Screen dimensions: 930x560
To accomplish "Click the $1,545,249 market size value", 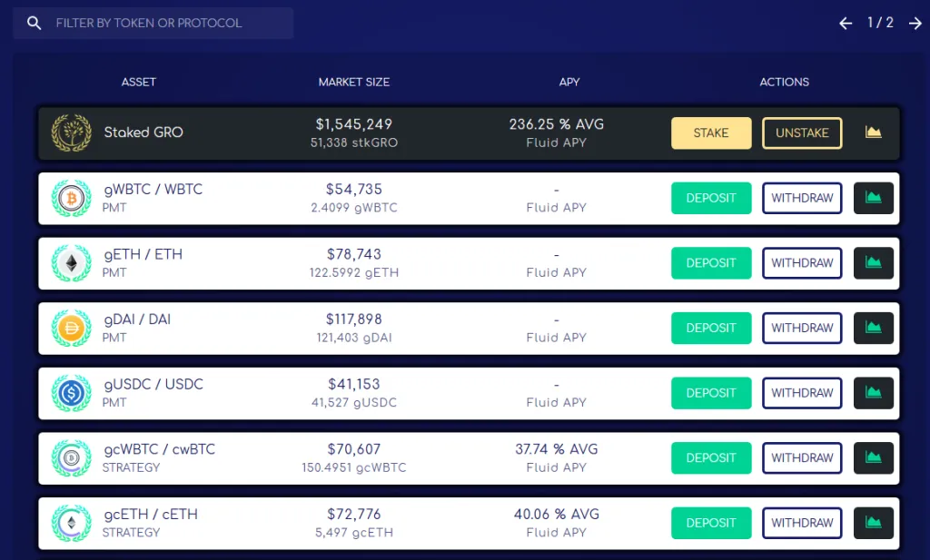I will 354,124.
